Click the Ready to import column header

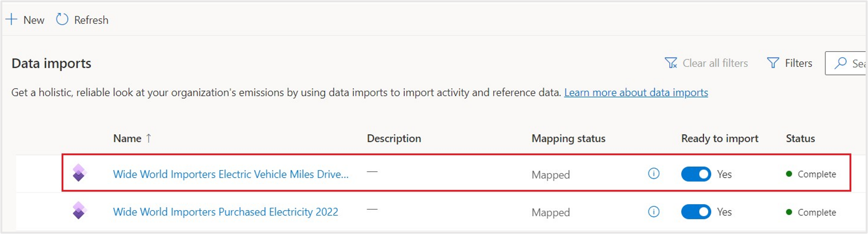click(x=719, y=138)
